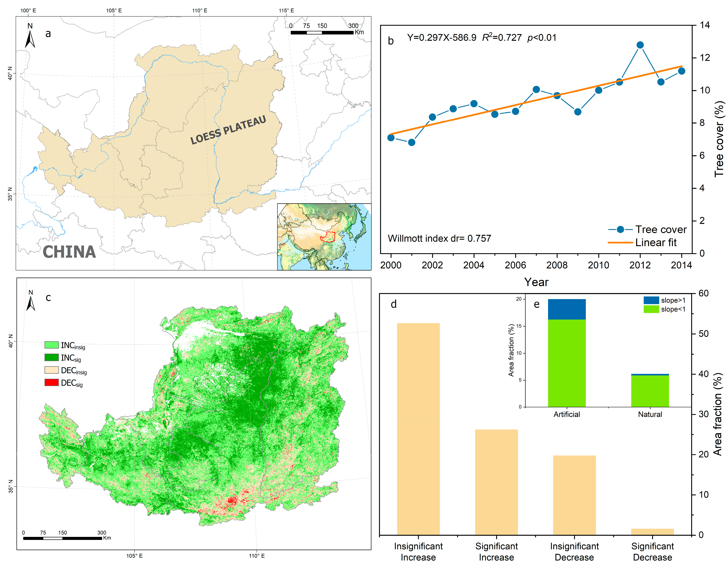Click the 110° E label above map a

(x=200, y=10)
